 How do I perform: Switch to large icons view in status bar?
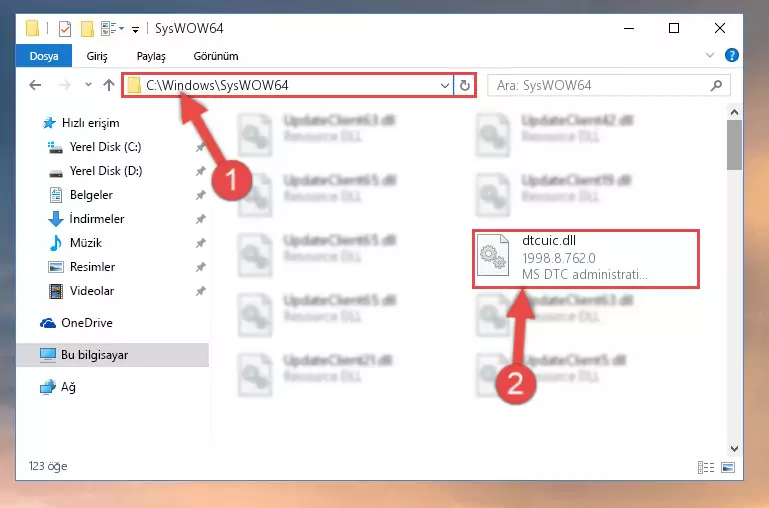click(728, 467)
